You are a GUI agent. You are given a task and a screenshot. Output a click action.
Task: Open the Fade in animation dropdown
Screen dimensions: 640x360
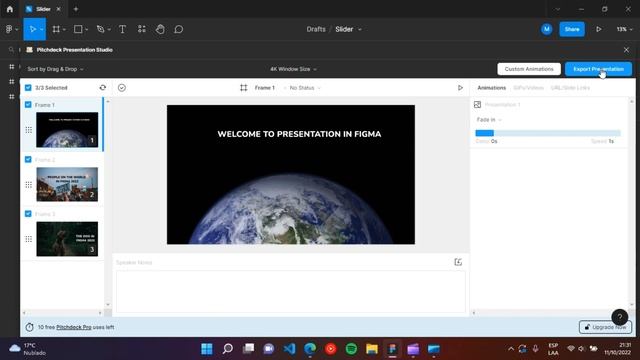[x=489, y=120]
